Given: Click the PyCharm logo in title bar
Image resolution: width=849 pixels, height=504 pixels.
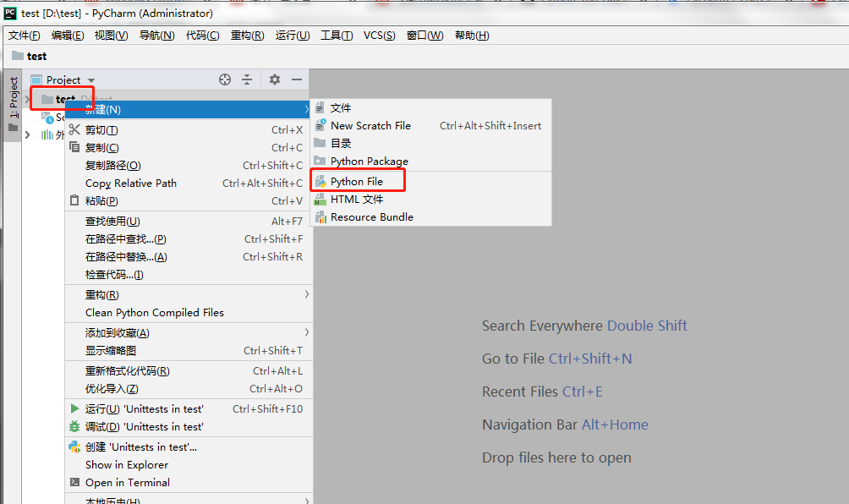Looking at the screenshot, I should point(10,13).
